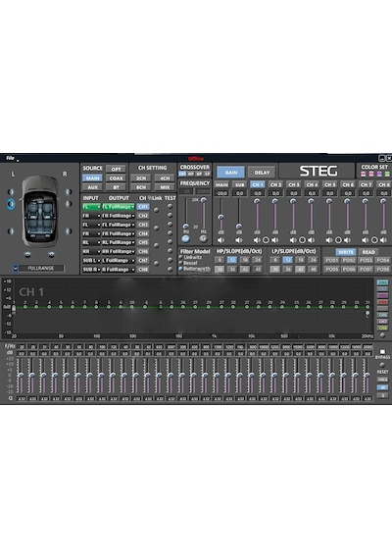Toggle the Link dot between CH3 and CH4 rows
The image size is (392, 559).
click(156, 229)
